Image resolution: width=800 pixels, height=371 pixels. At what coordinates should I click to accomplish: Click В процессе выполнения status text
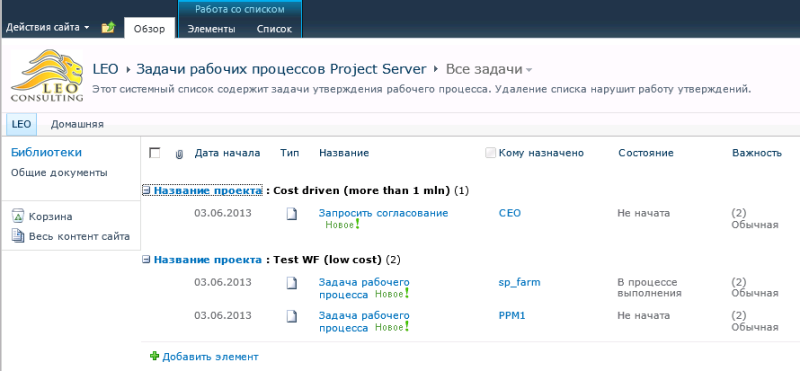pos(649,288)
